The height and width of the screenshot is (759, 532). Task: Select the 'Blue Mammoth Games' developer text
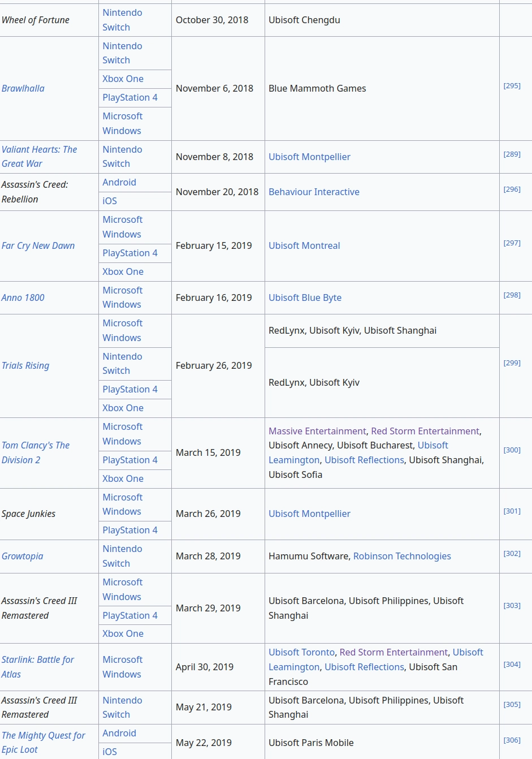[x=317, y=88]
